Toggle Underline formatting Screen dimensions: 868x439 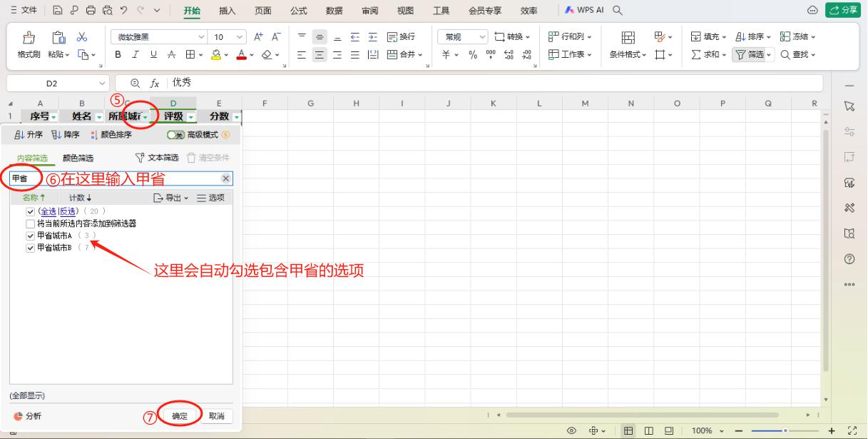point(153,55)
